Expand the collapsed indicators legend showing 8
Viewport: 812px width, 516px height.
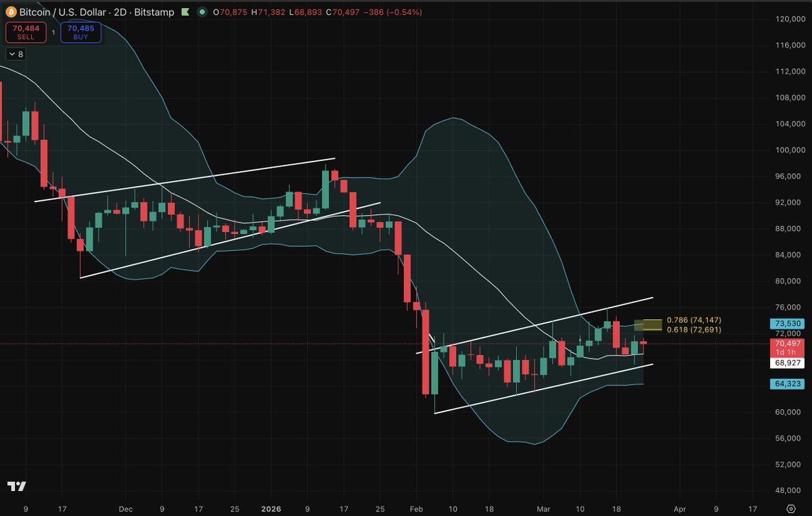(15, 55)
